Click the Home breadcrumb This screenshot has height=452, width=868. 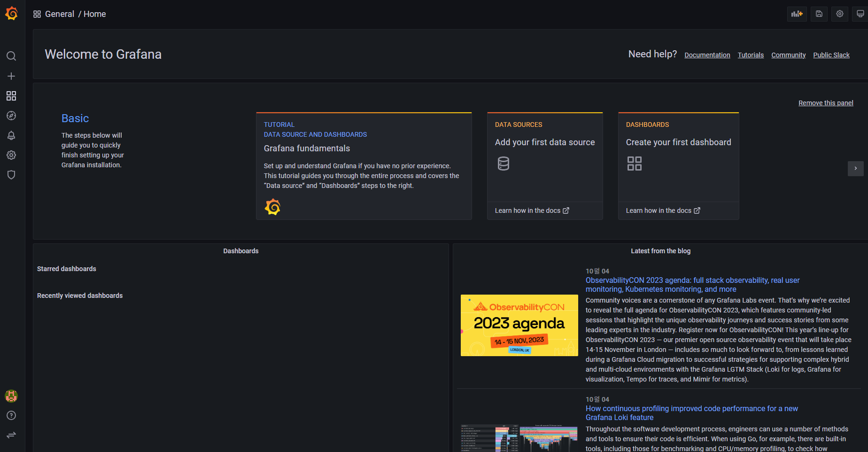[x=95, y=14]
